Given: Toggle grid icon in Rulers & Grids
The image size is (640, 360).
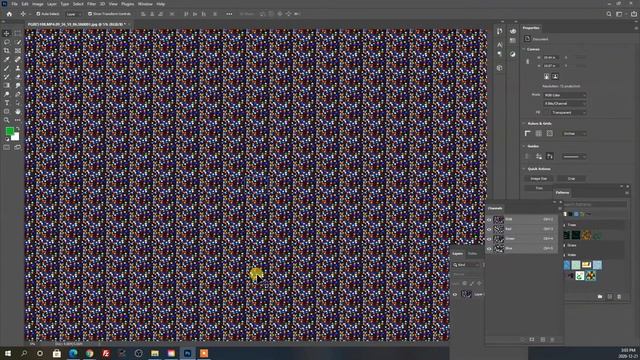Looking at the screenshot, I should pos(539,133).
